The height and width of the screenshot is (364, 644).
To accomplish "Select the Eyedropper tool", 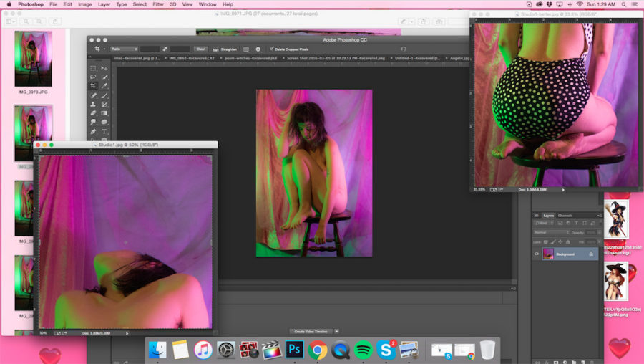I will point(104,86).
